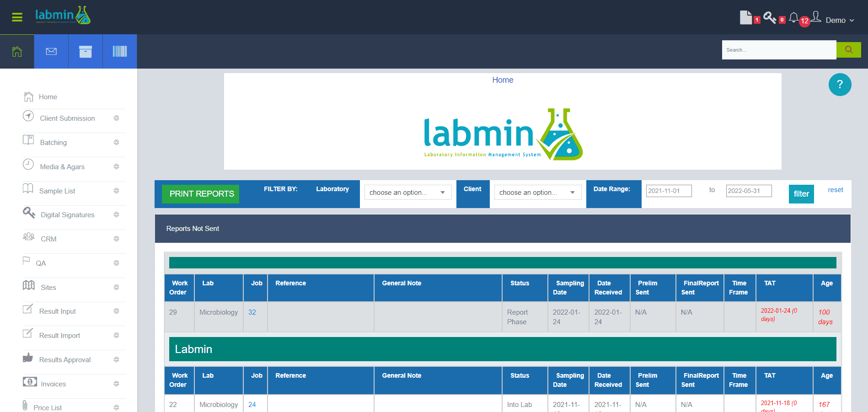Open job 32 link
Image resolution: width=868 pixels, height=412 pixels.
pyautogui.click(x=252, y=312)
